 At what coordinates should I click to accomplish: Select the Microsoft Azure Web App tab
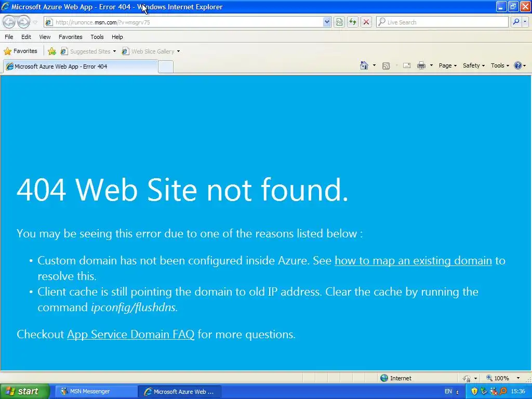point(81,66)
